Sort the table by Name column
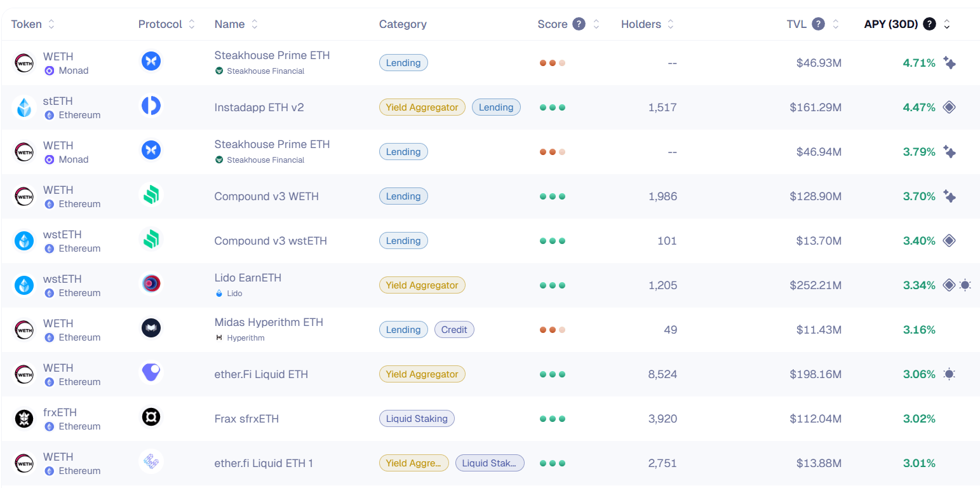 (255, 24)
